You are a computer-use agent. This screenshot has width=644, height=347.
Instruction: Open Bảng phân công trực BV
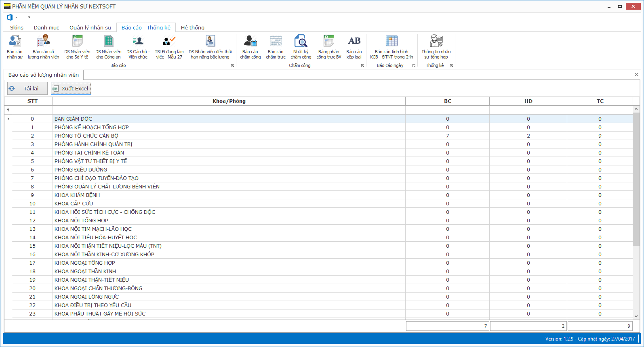coord(329,47)
